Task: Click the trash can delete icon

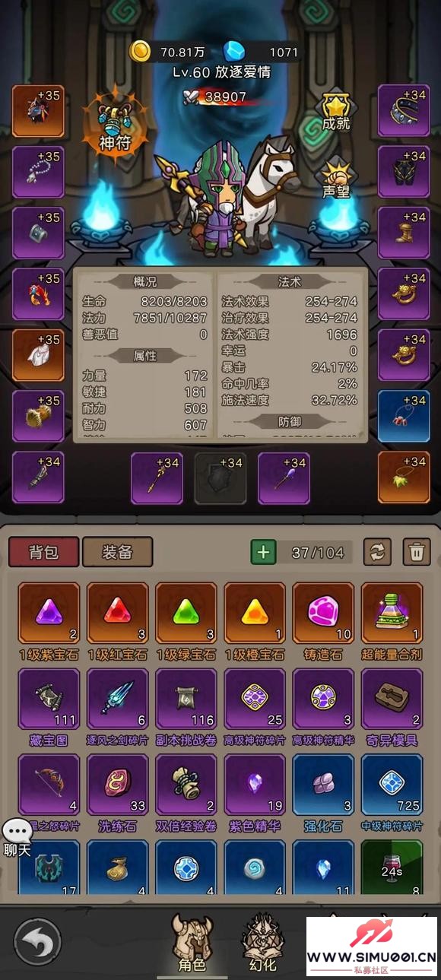Action: (416, 552)
